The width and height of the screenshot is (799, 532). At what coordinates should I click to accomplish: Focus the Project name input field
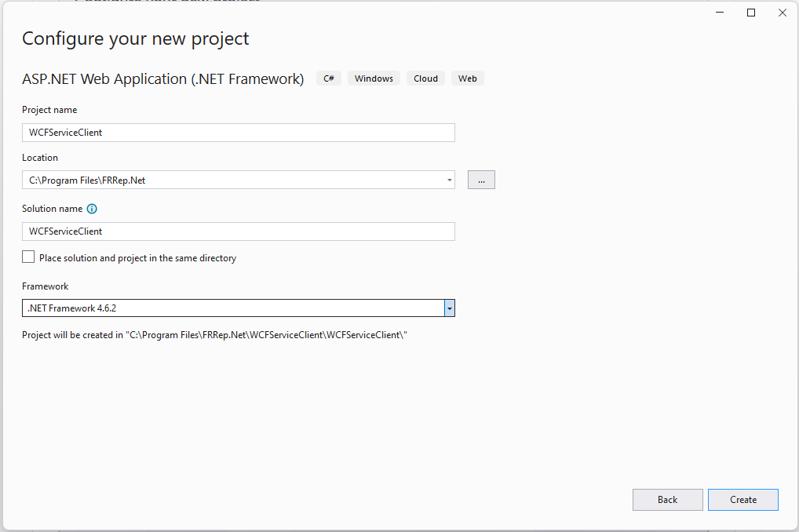click(239, 133)
